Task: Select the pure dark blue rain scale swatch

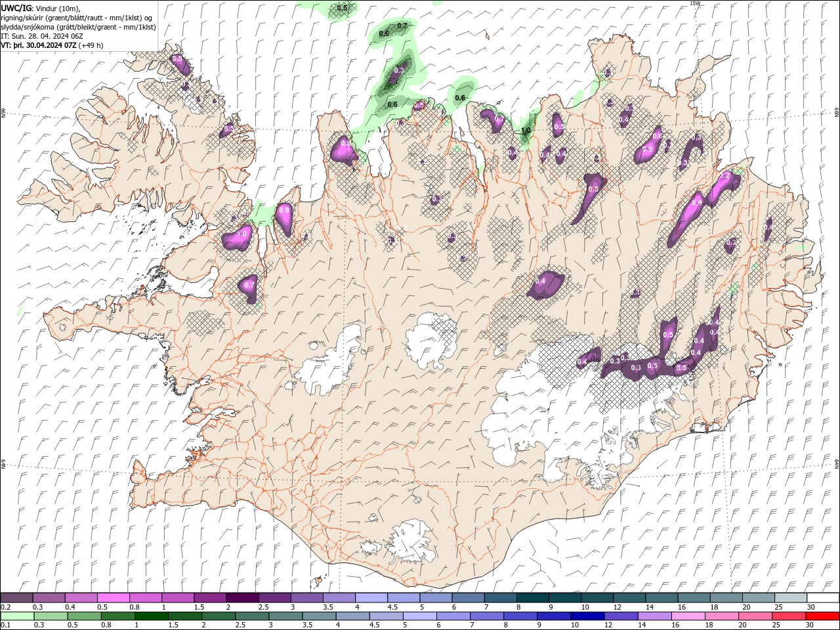Action: (587, 616)
